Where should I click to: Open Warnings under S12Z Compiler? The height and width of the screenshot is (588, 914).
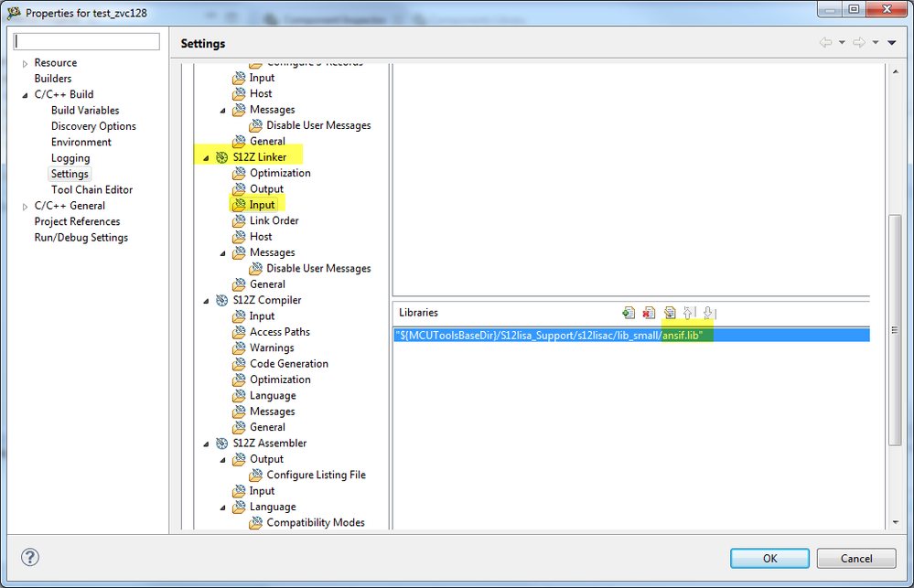[x=272, y=347]
